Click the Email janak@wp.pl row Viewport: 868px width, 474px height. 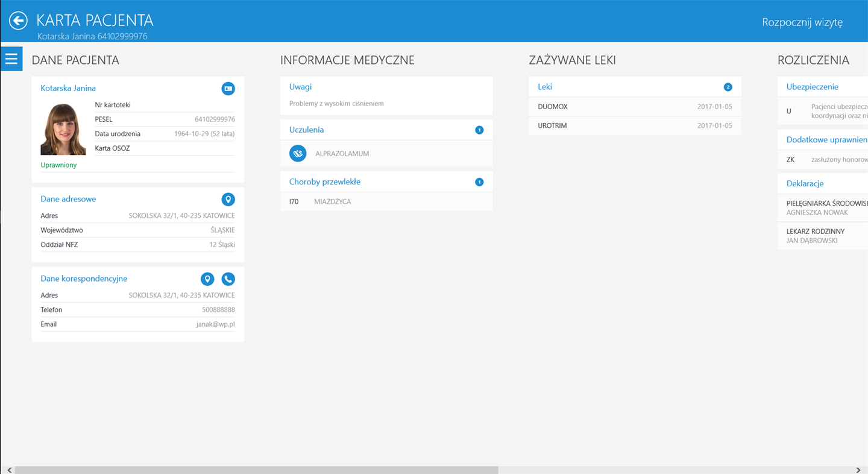coord(138,324)
